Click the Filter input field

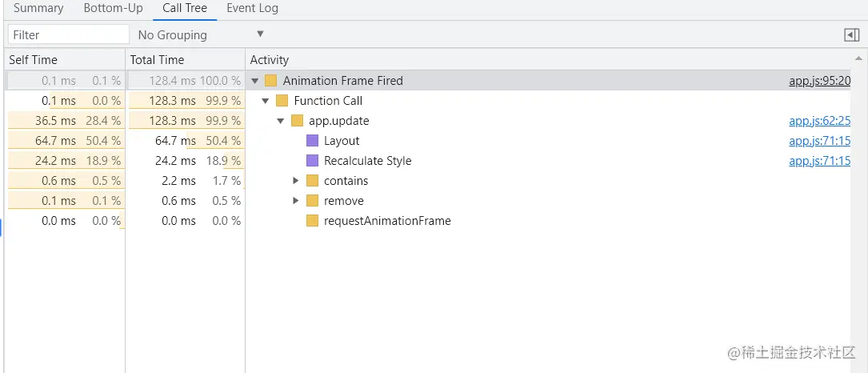click(x=68, y=34)
